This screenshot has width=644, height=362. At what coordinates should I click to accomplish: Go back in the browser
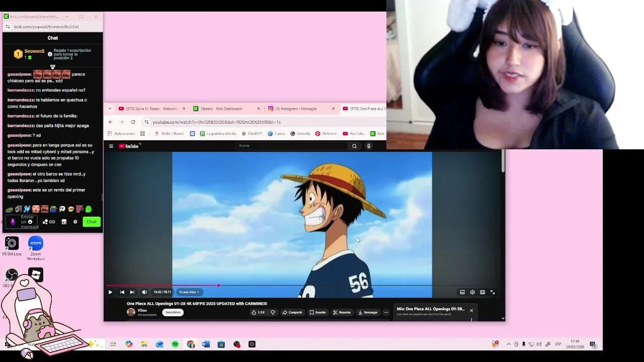(x=111, y=122)
